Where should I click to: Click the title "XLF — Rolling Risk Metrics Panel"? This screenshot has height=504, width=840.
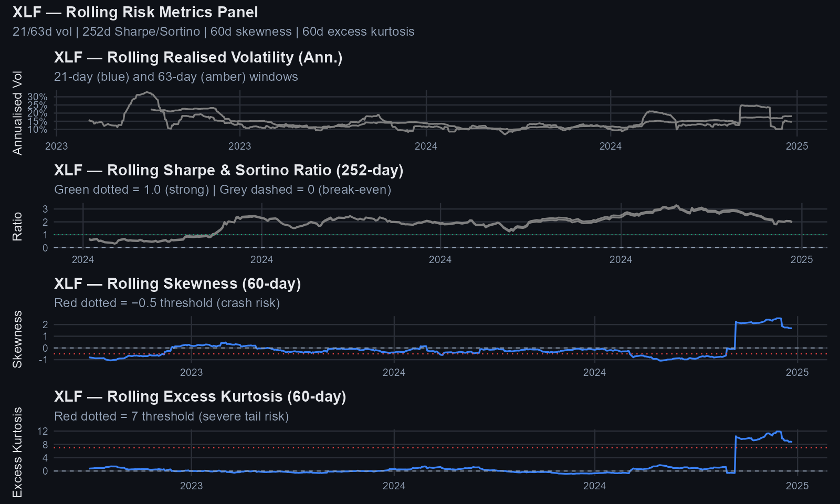[135, 12]
